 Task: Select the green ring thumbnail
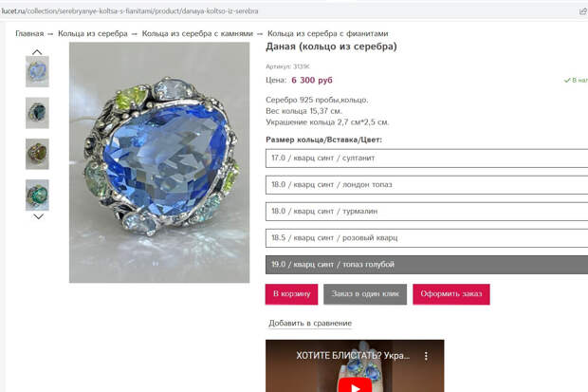click(37, 195)
